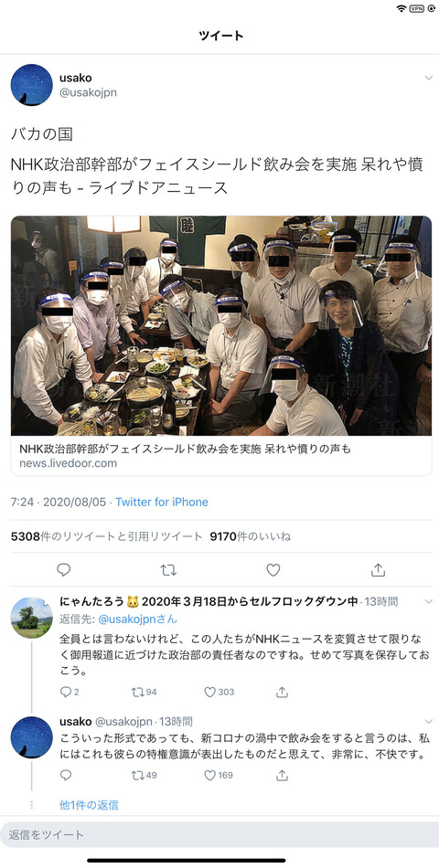439x868 pixels.
Task: Show 他1件の返信 more replies
Action: [89, 805]
